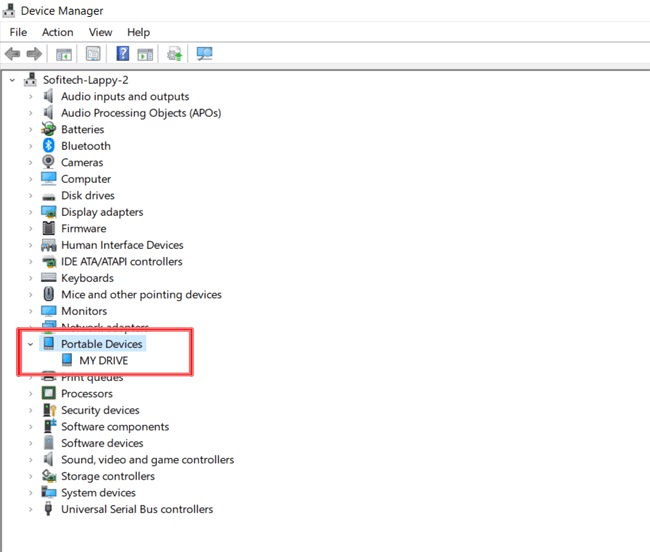The width and height of the screenshot is (650, 552).
Task: Expand the Software devices chevron
Action: coord(30,443)
